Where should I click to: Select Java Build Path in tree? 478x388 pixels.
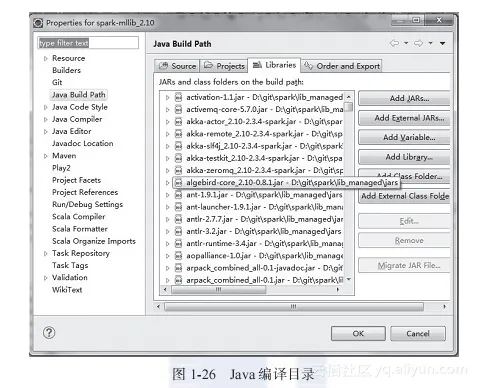[x=79, y=95]
